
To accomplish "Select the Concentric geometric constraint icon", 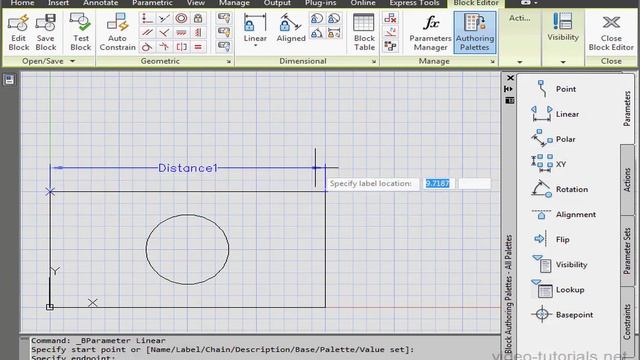I will (x=181, y=18).
